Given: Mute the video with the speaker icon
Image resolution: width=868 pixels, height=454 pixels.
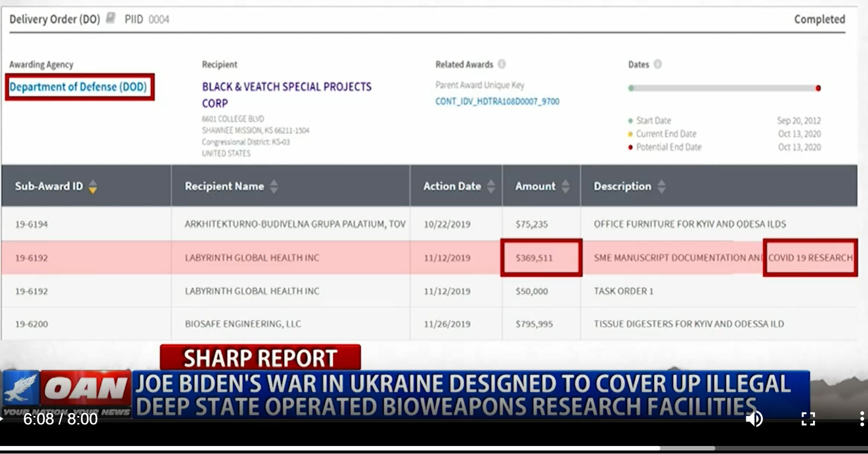Looking at the screenshot, I should coord(754,419).
